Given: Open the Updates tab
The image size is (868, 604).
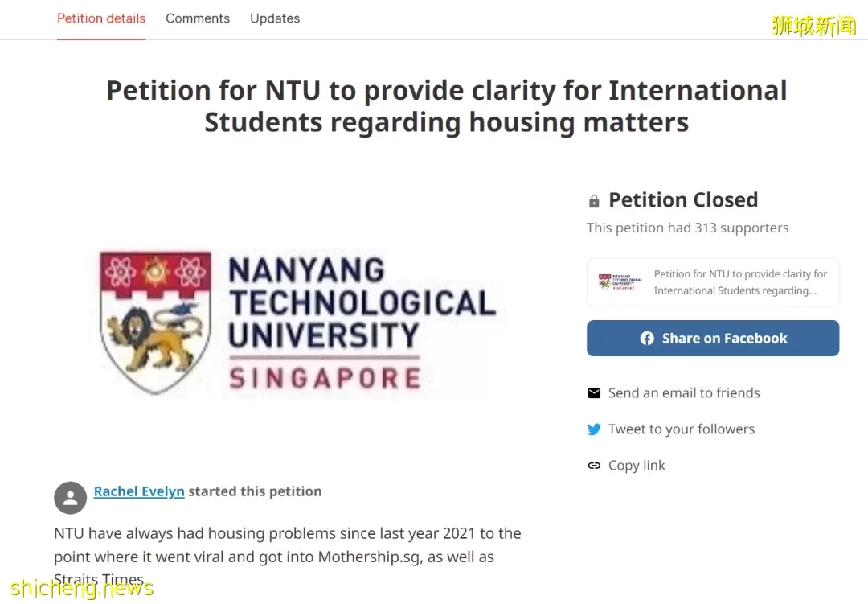Looking at the screenshot, I should (275, 18).
